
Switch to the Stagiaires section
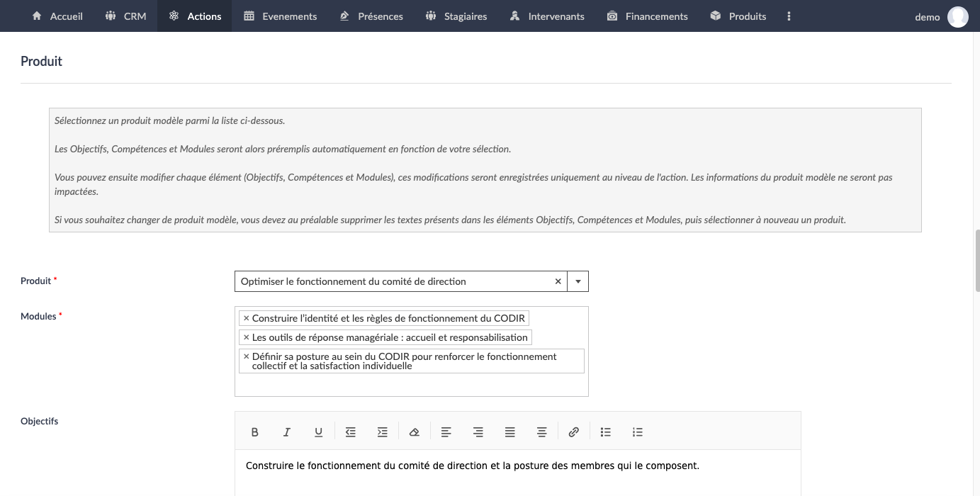click(x=456, y=16)
